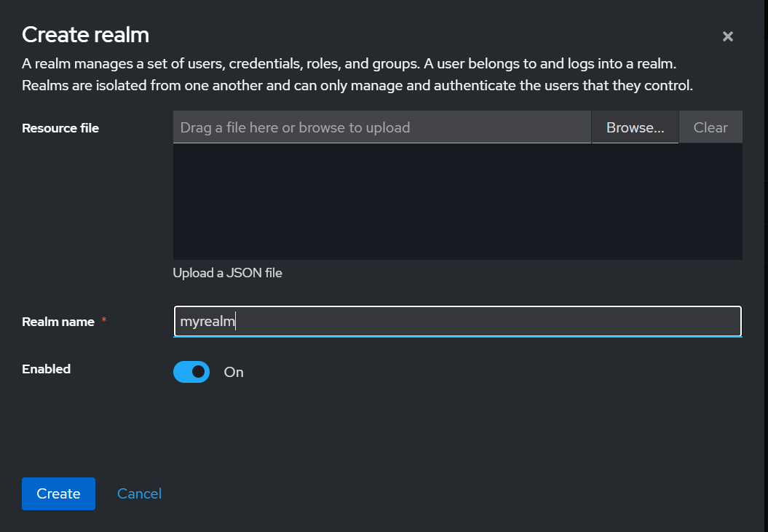This screenshot has height=532, width=768.
Task: Disable the realm with the Enabled switch
Action: (x=191, y=372)
